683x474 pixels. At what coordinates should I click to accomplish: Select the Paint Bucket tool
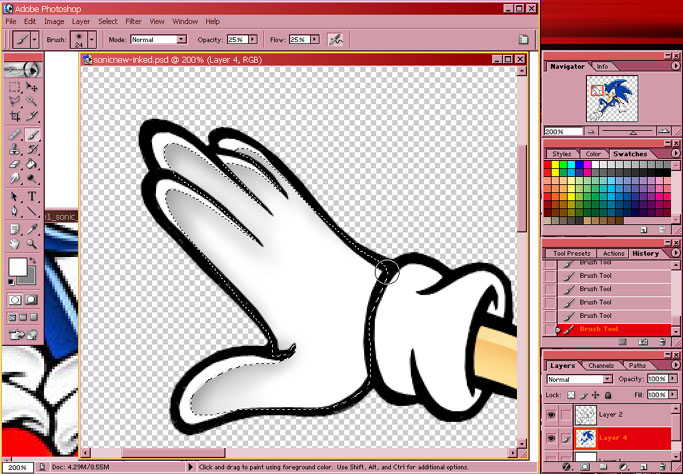tap(31, 164)
